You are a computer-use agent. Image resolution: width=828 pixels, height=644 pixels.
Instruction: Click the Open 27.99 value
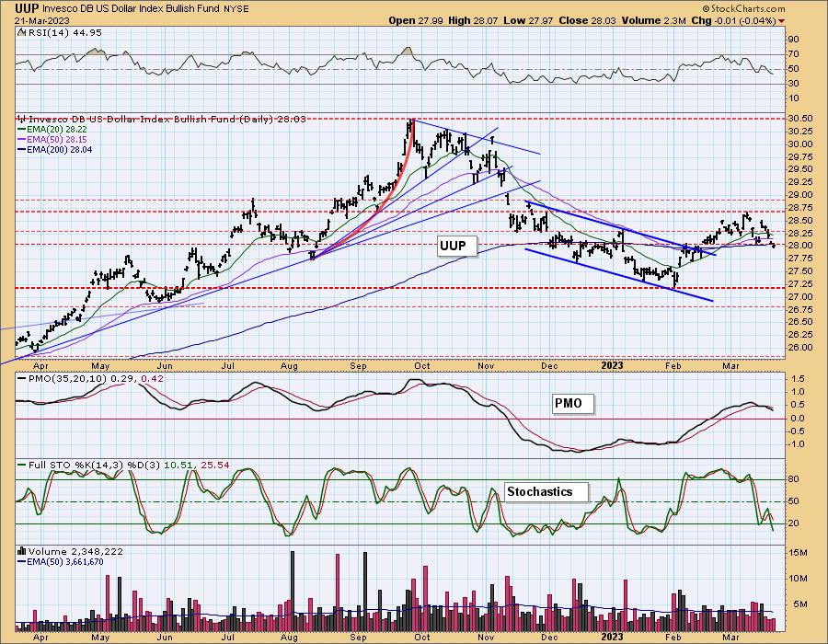(417, 21)
